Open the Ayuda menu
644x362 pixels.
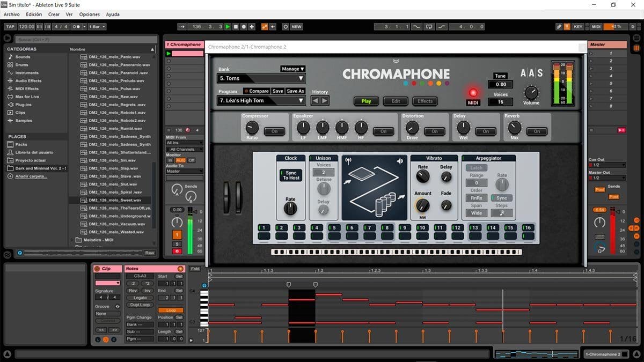[113, 14]
